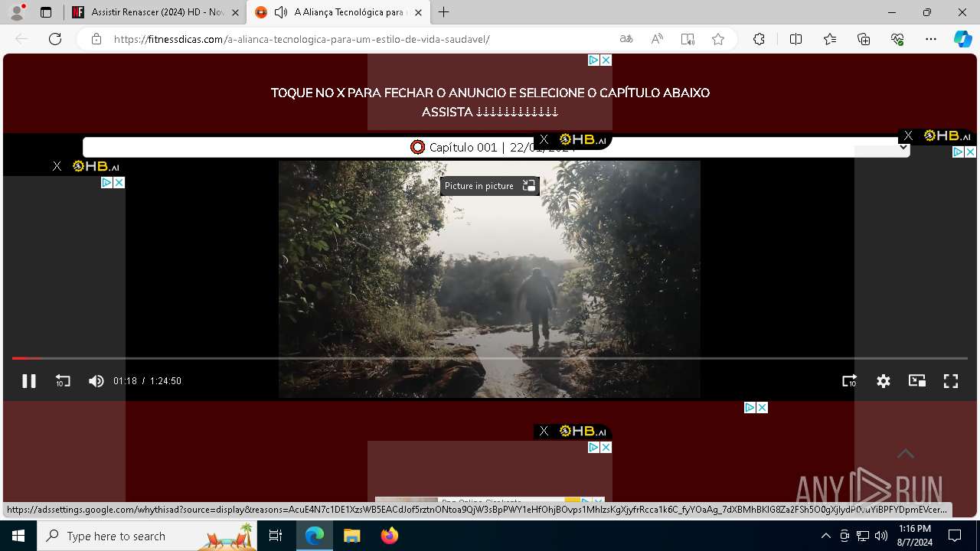
Task: Open Edge tab actions menu
Action: click(x=46, y=12)
